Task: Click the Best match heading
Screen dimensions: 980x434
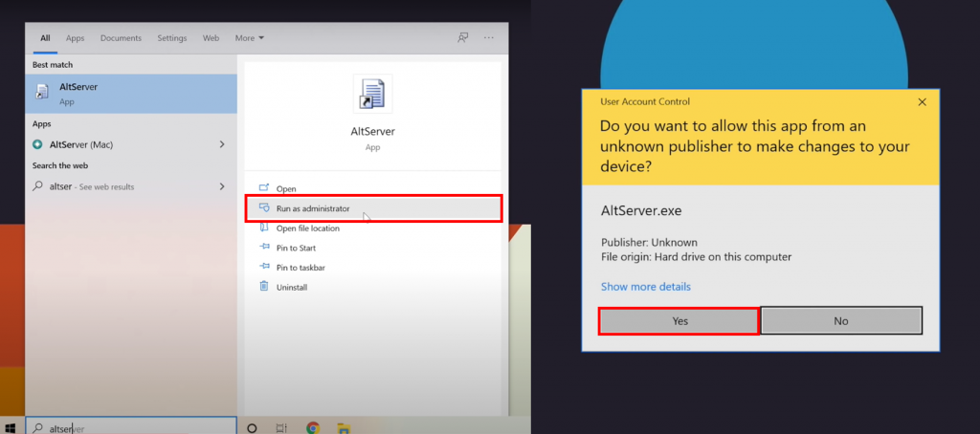Action: click(x=53, y=65)
